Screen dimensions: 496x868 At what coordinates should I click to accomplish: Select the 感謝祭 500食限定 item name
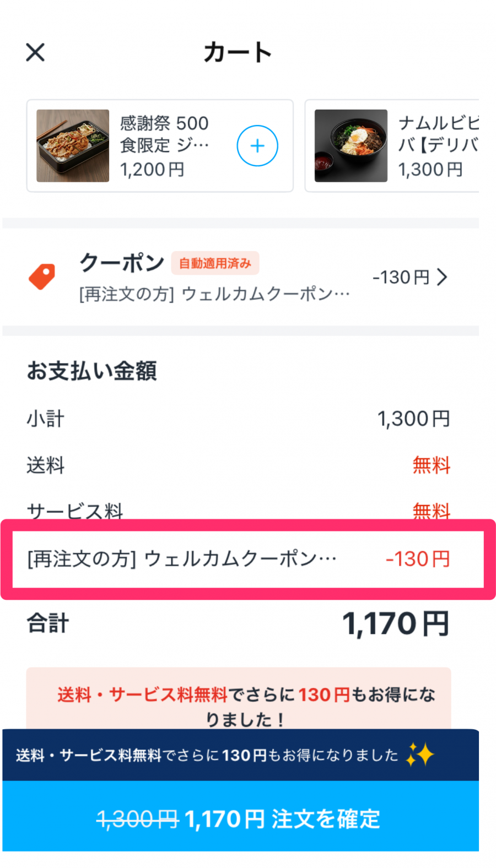tap(164, 134)
